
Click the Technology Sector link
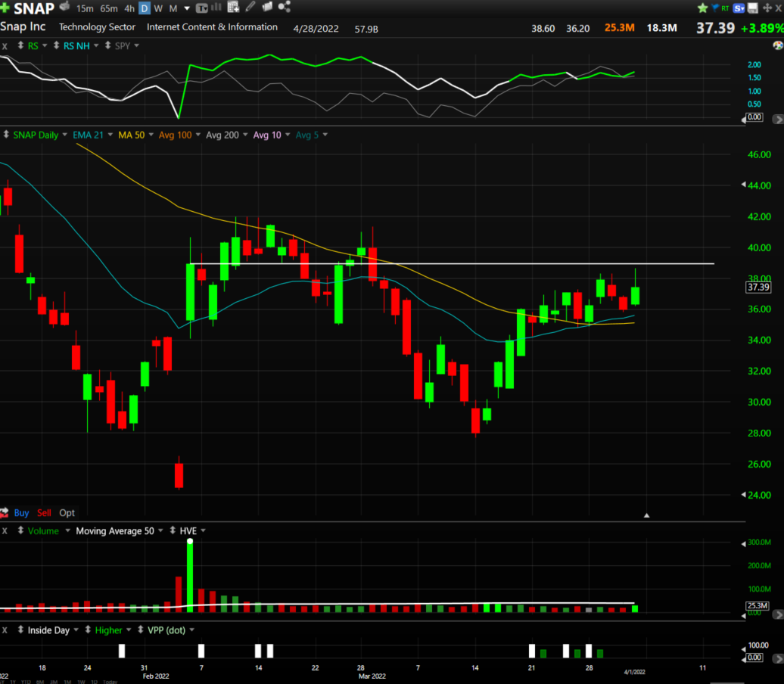click(97, 27)
